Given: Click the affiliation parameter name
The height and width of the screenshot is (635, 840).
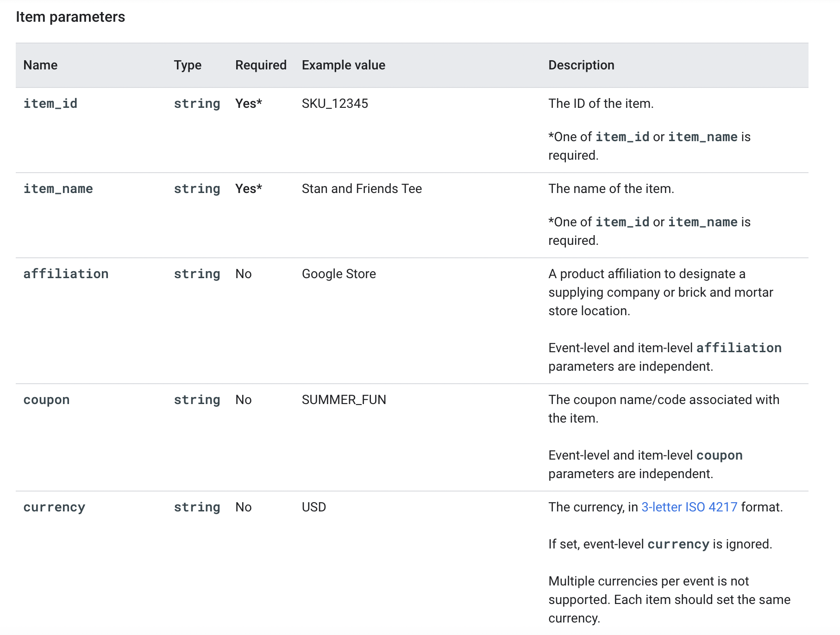Looking at the screenshot, I should 66,274.
